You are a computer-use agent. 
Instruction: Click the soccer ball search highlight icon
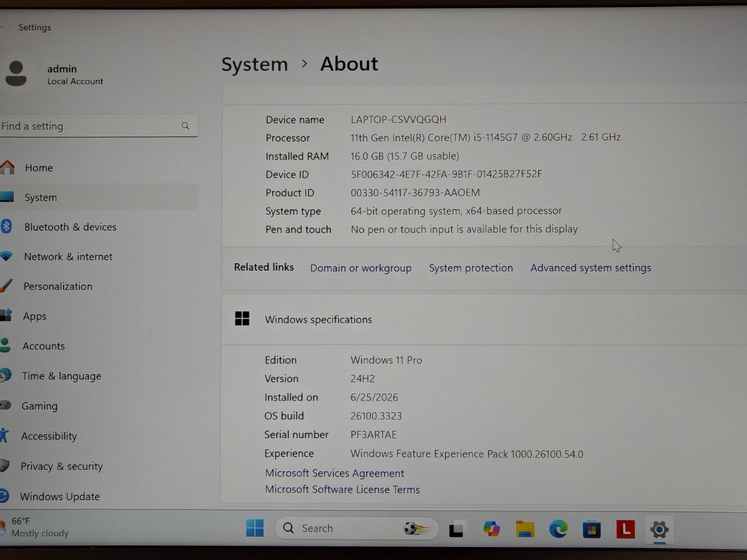point(416,528)
